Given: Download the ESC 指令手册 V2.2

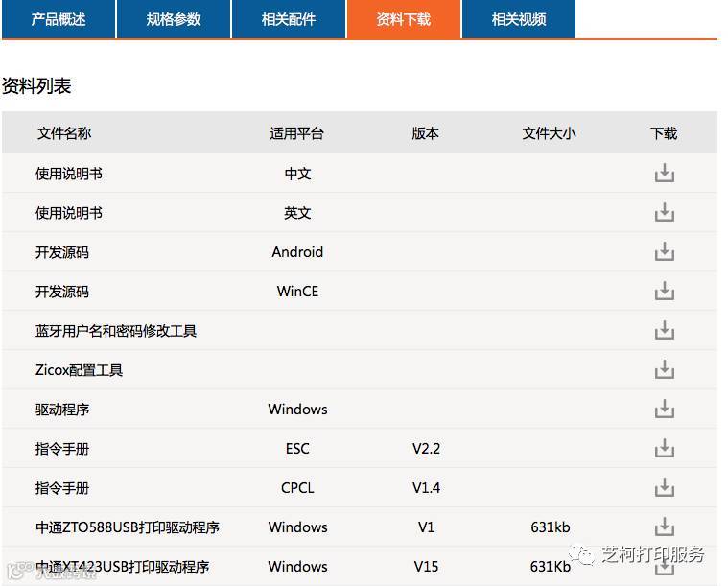Looking at the screenshot, I should [665, 448].
